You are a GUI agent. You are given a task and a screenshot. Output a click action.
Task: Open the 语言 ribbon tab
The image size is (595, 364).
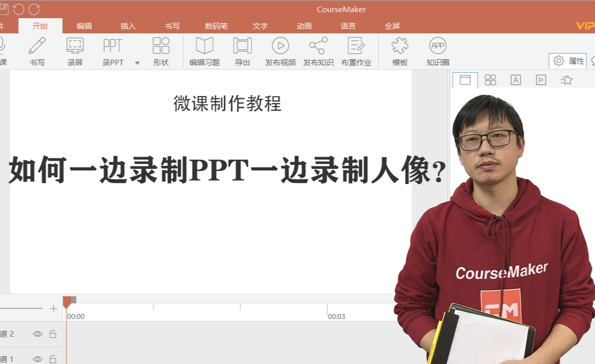(x=348, y=26)
